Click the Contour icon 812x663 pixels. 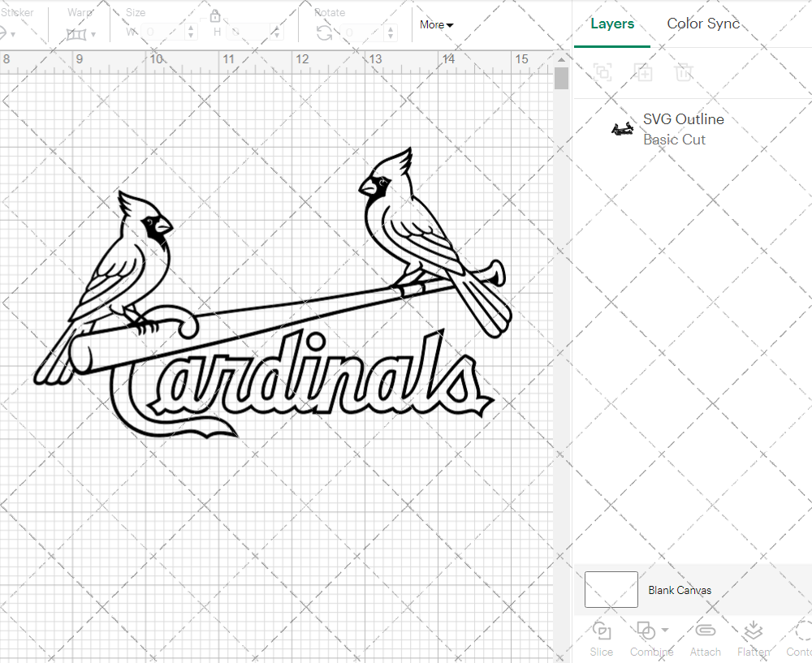(x=802, y=631)
